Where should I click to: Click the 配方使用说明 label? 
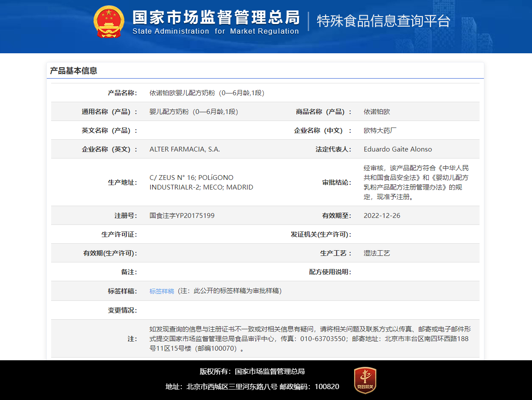pyautogui.click(x=330, y=272)
